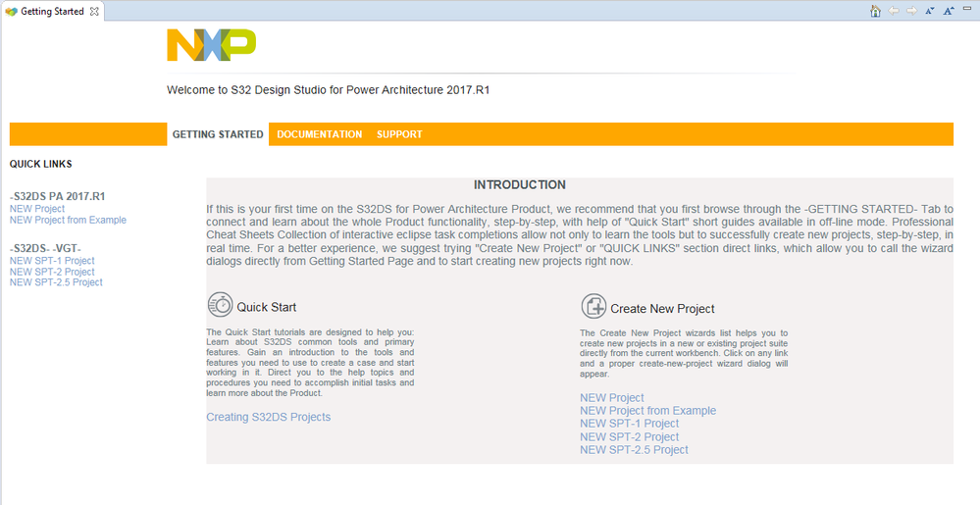Click the QUICK LINKS heading
This screenshot has height=505, width=980.
[40, 164]
